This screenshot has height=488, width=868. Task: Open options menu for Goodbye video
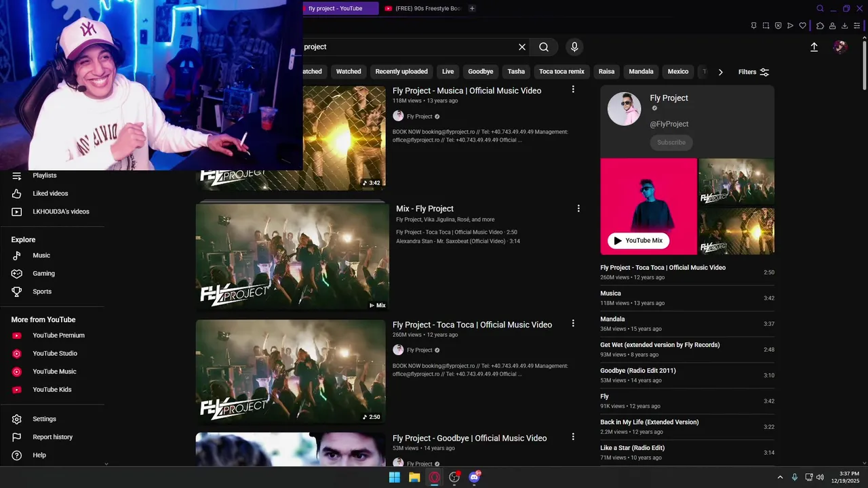click(573, 437)
